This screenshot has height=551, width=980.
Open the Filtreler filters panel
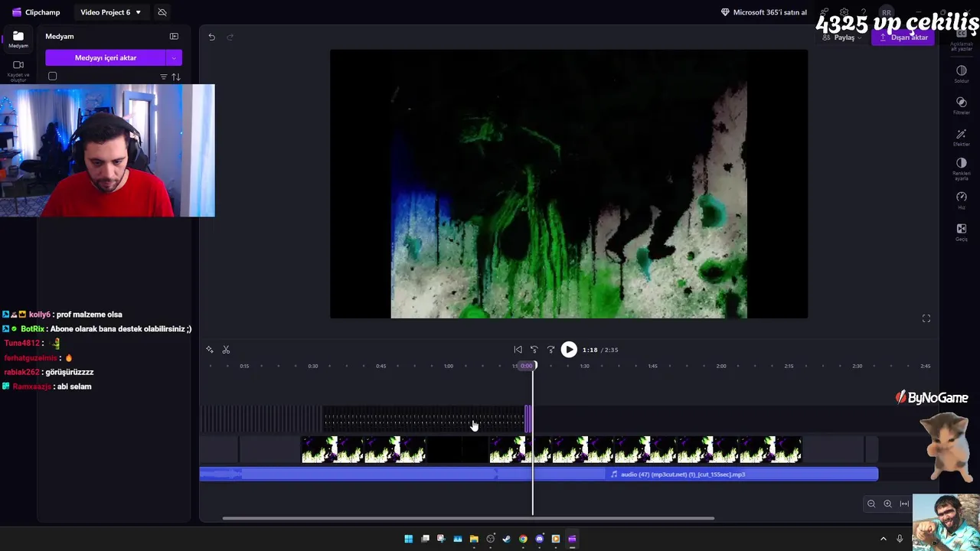pyautogui.click(x=962, y=106)
